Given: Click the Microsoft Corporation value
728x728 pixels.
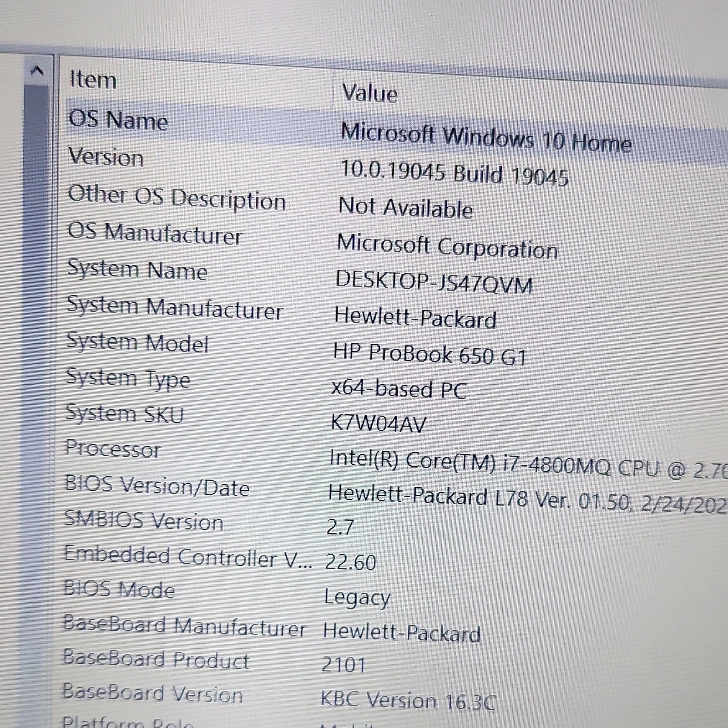Looking at the screenshot, I should pyautogui.click(x=447, y=247).
